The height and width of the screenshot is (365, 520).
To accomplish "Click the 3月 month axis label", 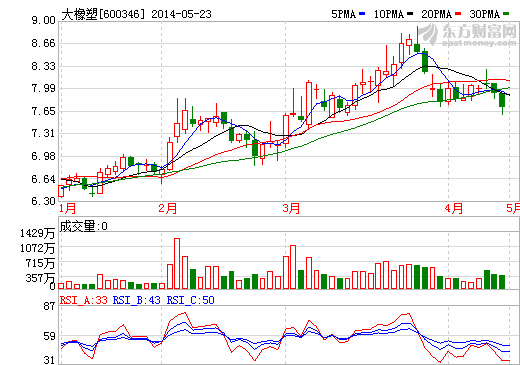I will coord(291,209).
